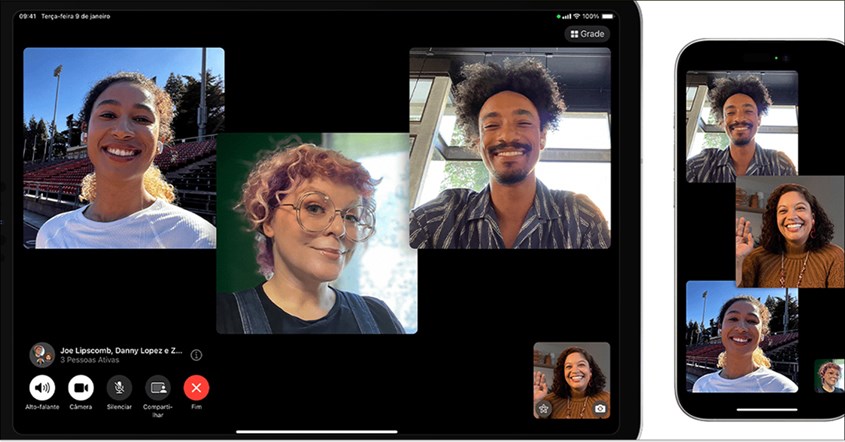
Task: Open effects star icon on self-view
Action: (x=543, y=409)
